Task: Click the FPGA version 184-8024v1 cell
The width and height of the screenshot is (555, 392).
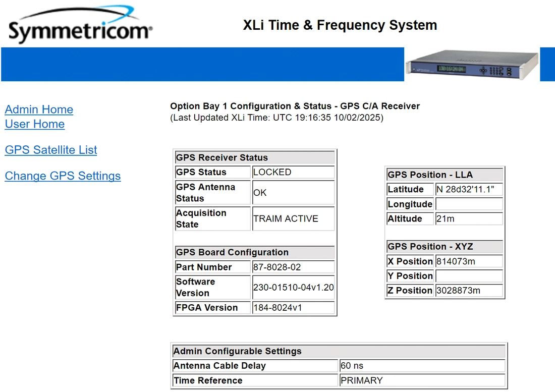Action: point(277,308)
